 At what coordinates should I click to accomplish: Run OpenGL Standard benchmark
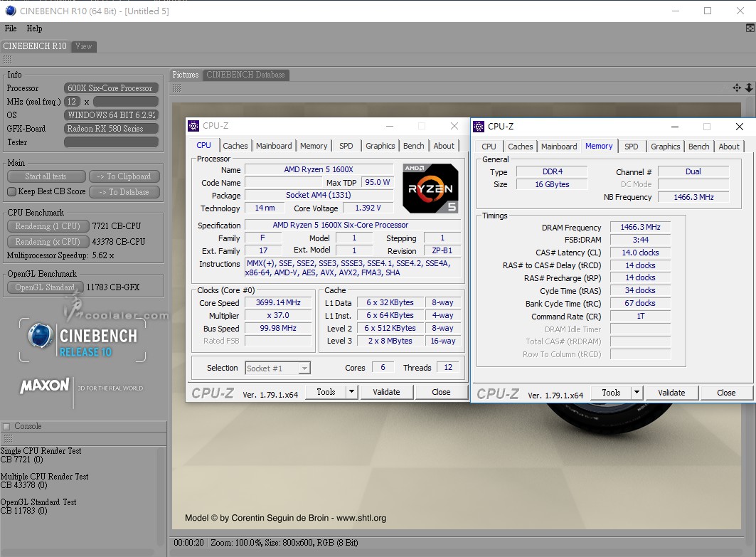click(46, 287)
